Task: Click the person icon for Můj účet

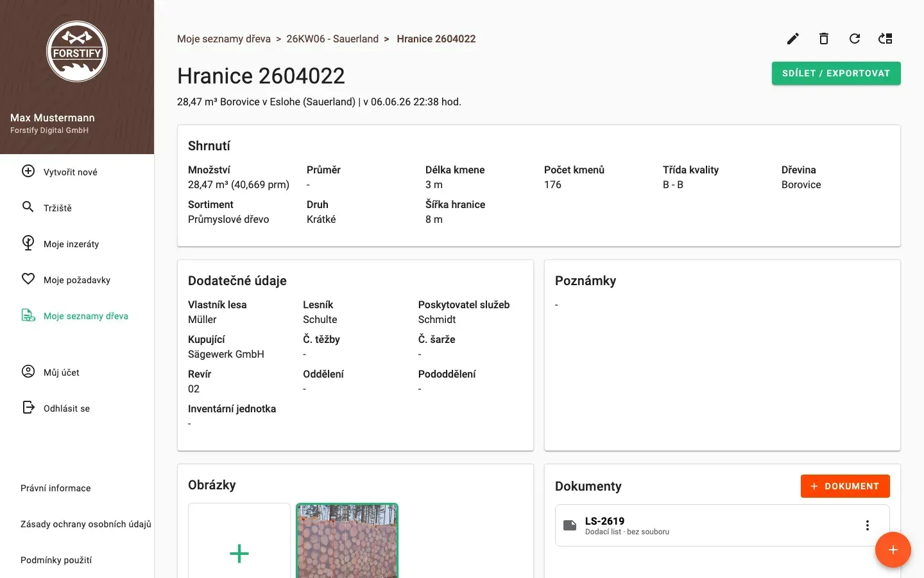Action: 28,372
